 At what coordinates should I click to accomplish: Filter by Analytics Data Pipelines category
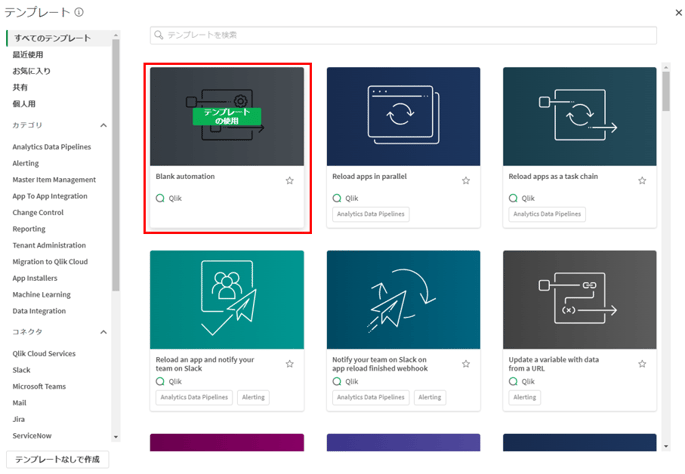point(52,147)
